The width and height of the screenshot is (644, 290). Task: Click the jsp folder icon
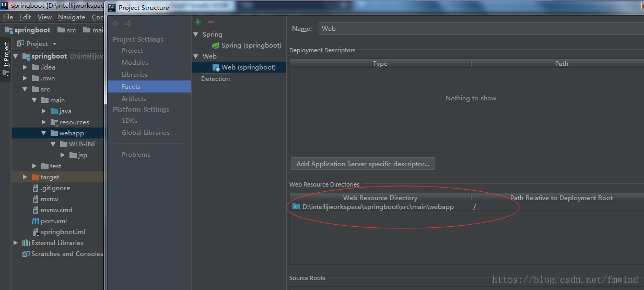pos(73,155)
